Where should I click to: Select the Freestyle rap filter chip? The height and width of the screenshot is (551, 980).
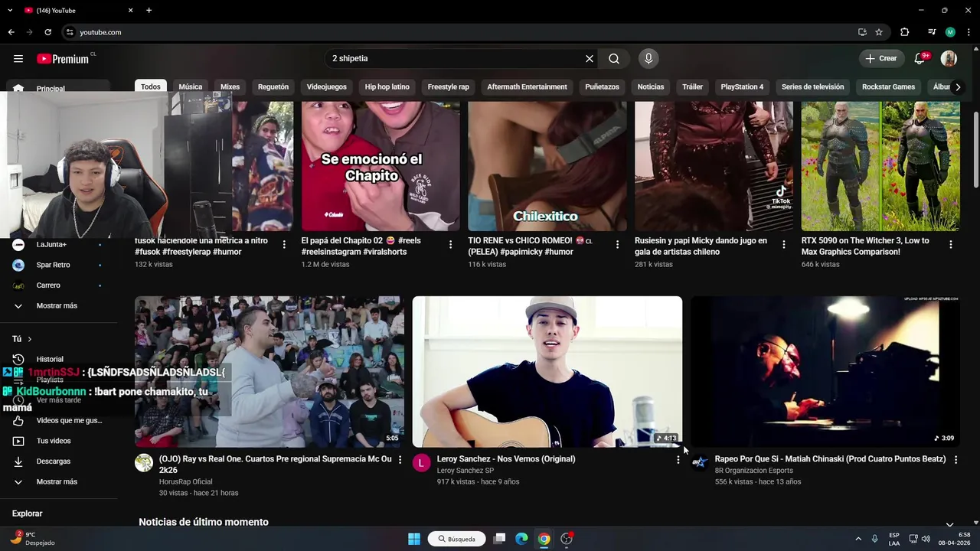(449, 87)
